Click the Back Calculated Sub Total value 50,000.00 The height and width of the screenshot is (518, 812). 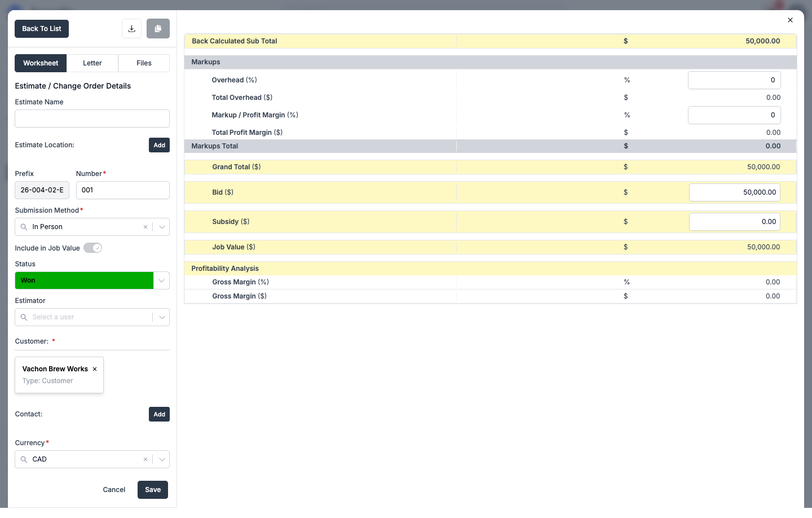(x=763, y=41)
